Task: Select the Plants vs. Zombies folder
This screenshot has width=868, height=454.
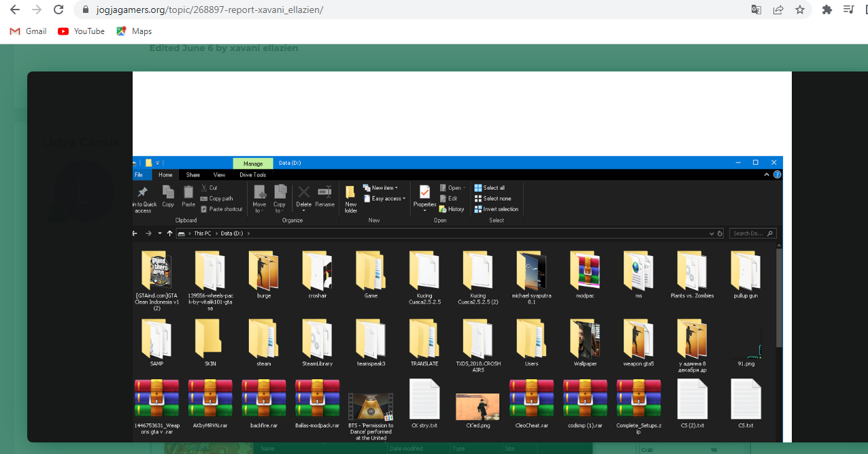Action: point(692,275)
